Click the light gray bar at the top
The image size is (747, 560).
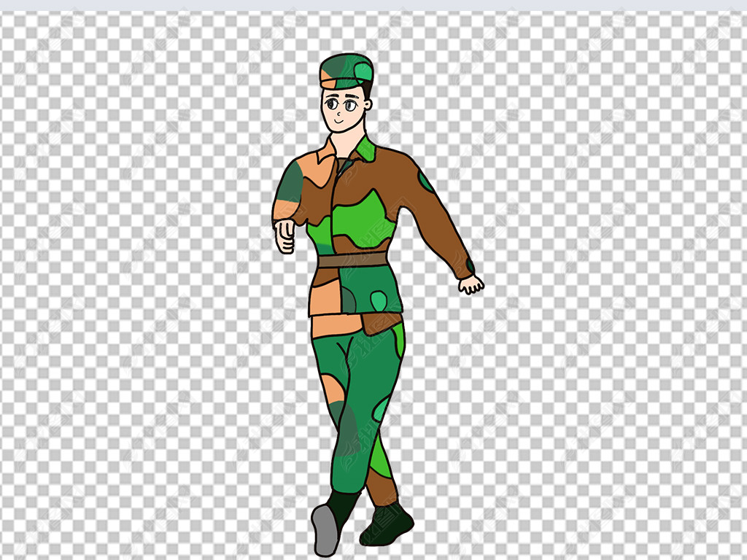(x=373, y=5)
